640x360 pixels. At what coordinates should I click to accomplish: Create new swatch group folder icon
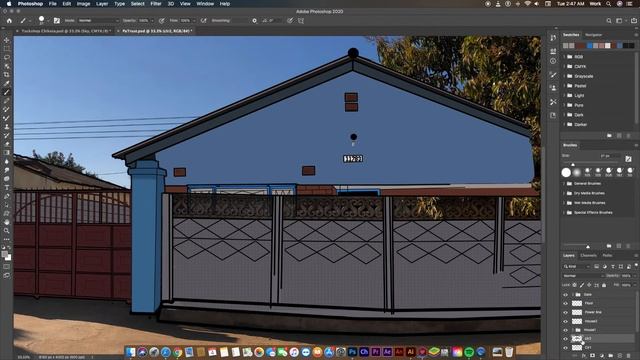[609, 135]
